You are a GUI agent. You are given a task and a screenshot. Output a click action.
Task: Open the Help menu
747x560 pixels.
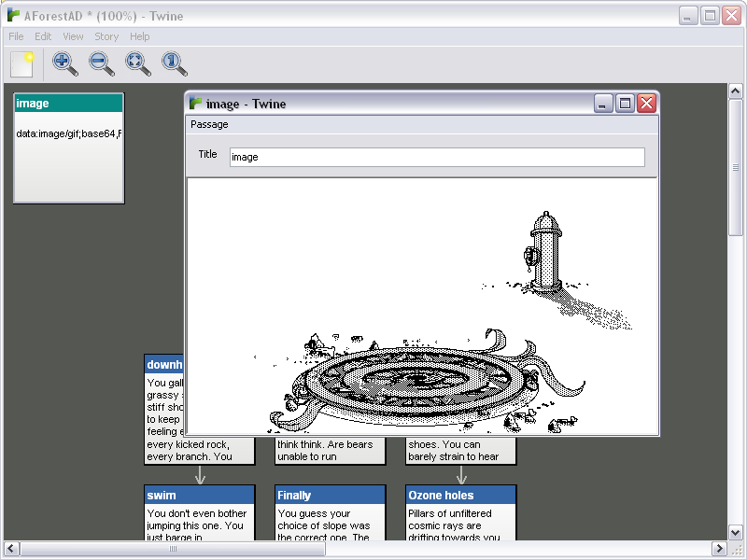(x=139, y=36)
